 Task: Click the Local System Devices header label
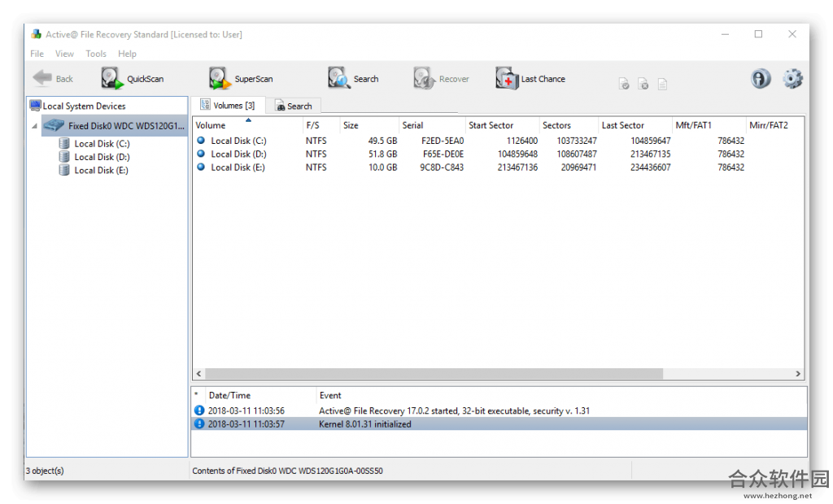coord(84,106)
